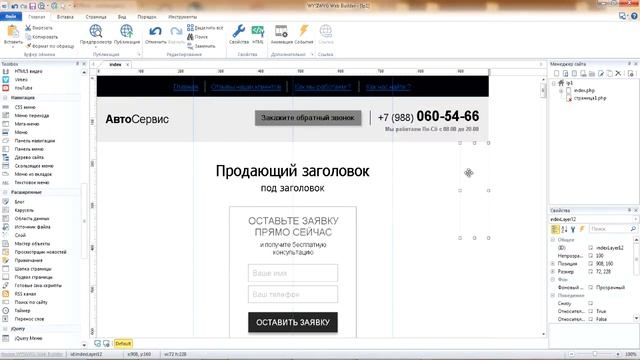Collapse the Расширенные group in Toolbox
Image resolution: width=640 pixels, height=360 pixels.
[5, 192]
